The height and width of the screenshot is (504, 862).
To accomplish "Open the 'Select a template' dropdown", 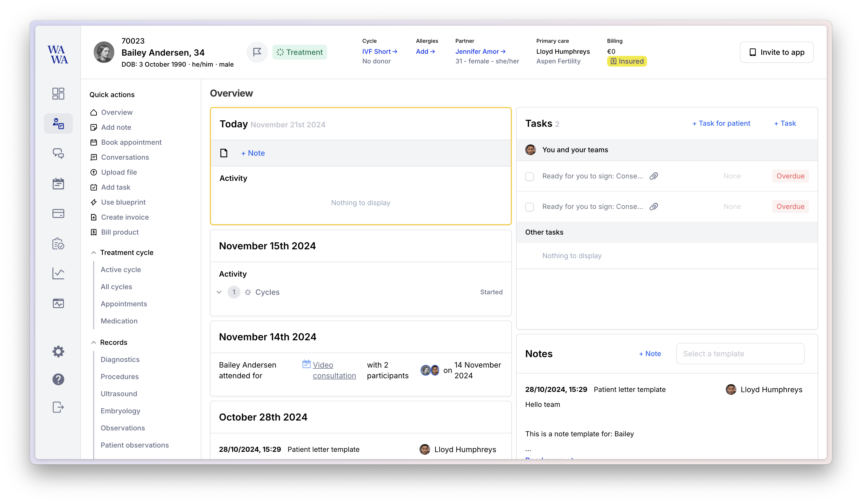I will tap(740, 354).
